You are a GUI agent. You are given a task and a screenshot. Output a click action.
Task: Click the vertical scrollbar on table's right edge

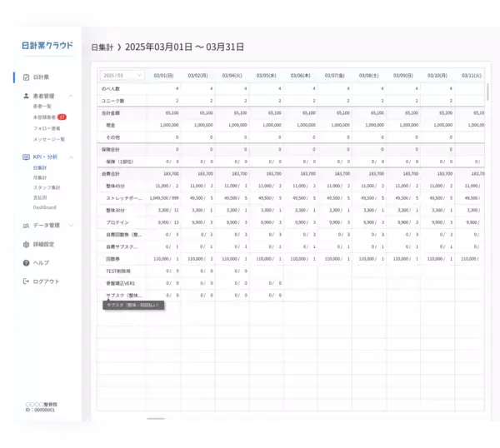[x=487, y=92]
